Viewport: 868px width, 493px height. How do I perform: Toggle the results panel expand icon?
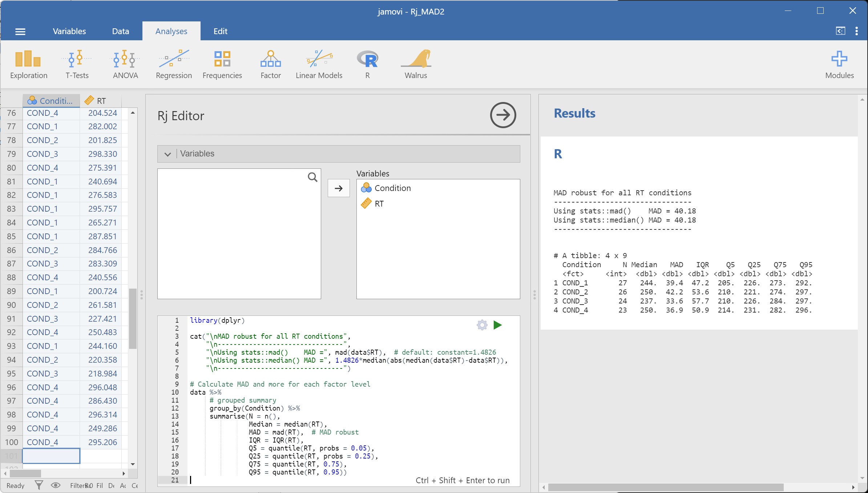pyautogui.click(x=841, y=31)
